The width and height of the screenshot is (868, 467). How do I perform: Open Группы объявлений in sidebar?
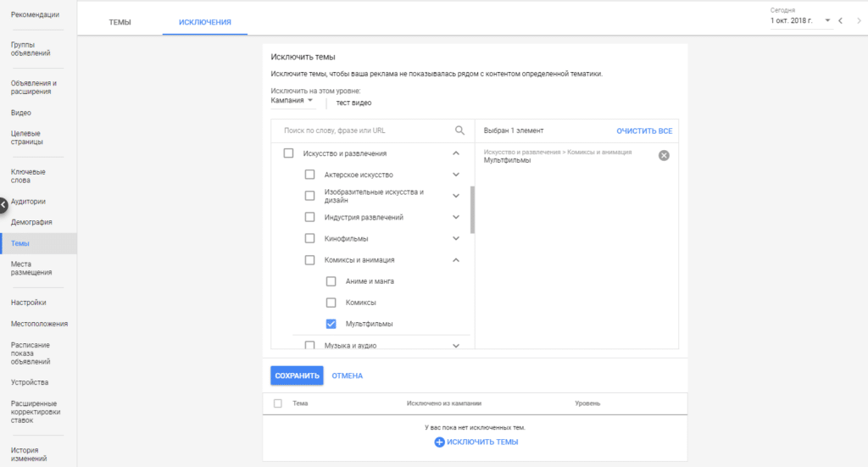(x=31, y=49)
